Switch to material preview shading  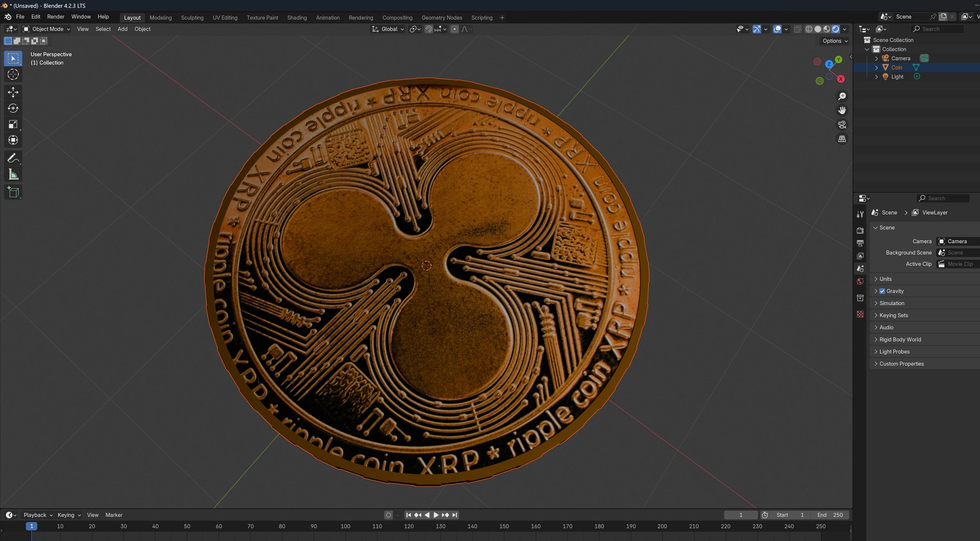point(827,29)
